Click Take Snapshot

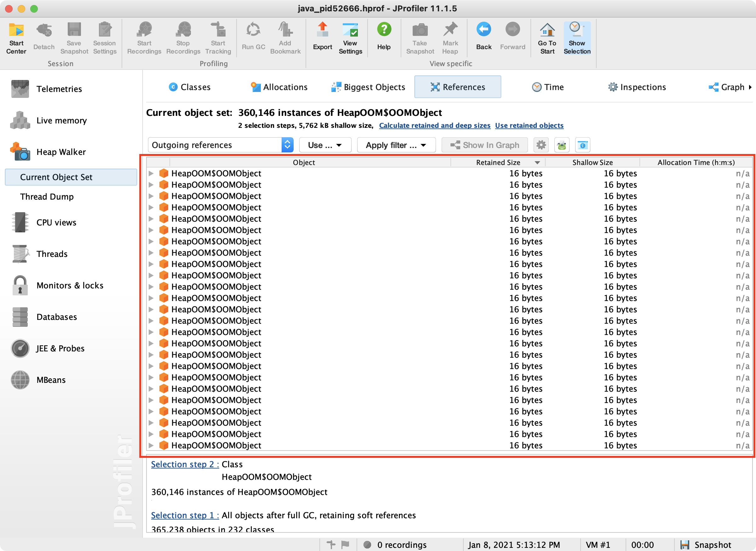(x=420, y=38)
